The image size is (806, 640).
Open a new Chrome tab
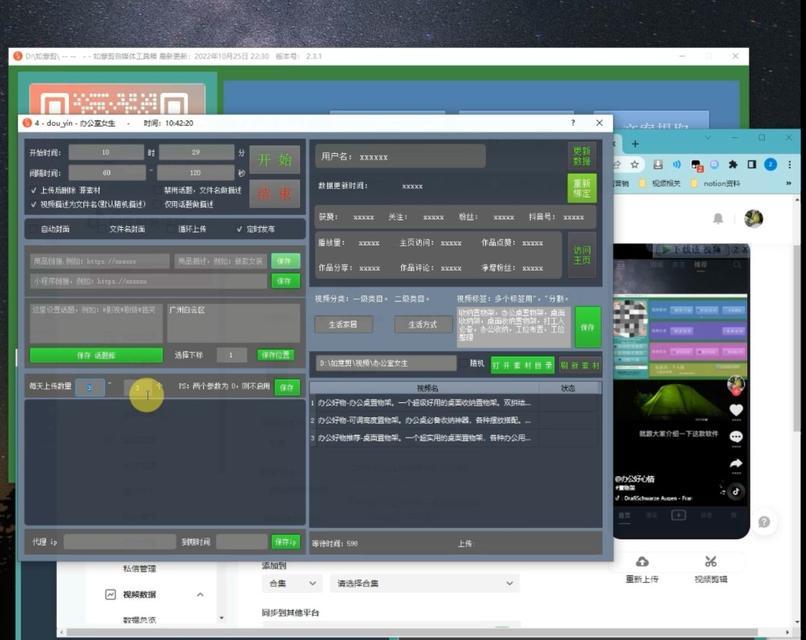pos(635,144)
